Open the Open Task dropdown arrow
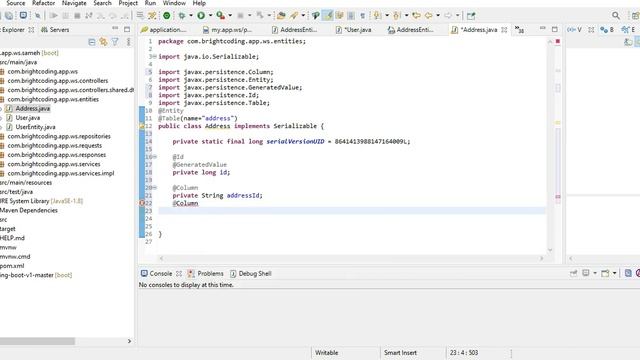Screen dimensions: 640x360 [303, 16]
